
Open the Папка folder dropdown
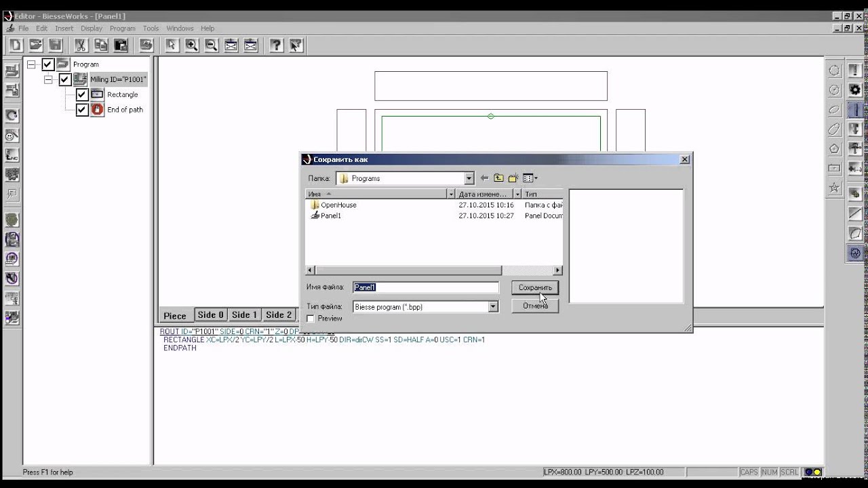[469, 178]
